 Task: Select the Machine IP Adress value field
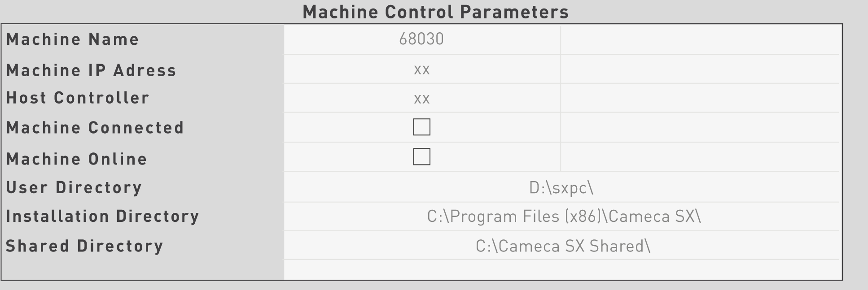421,69
